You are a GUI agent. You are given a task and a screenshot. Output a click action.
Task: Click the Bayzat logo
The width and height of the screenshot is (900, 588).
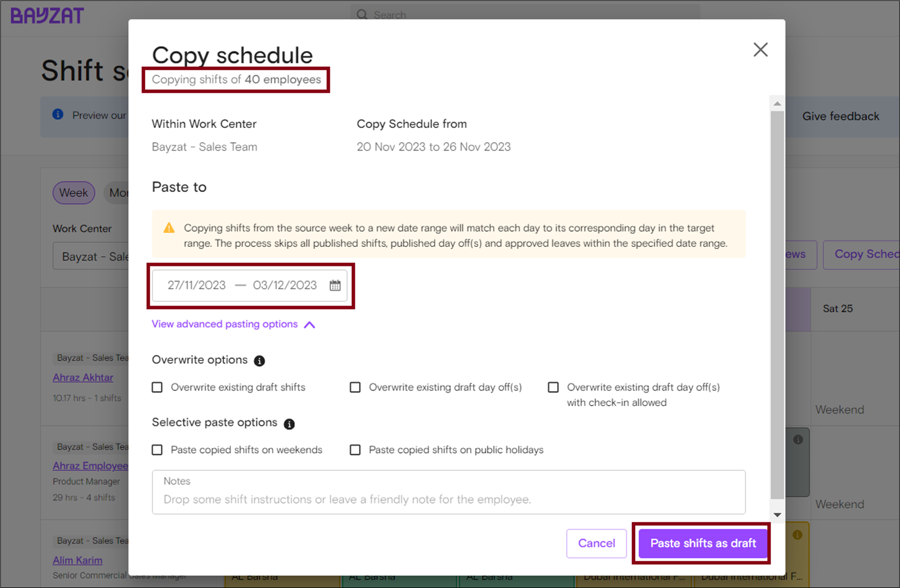[x=47, y=16]
